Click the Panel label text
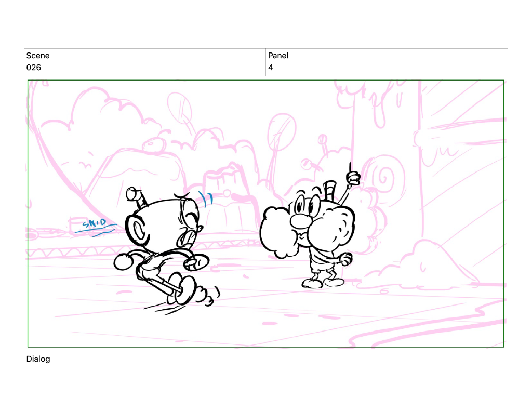The image size is (532, 411). tap(278, 56)
